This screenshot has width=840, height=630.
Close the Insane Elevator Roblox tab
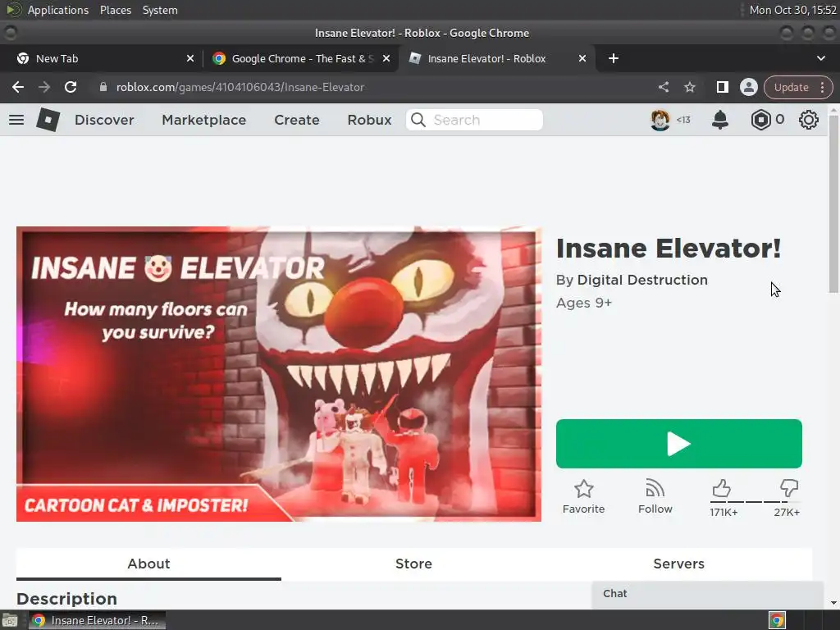pyautogui.click(x=582, y=58)
